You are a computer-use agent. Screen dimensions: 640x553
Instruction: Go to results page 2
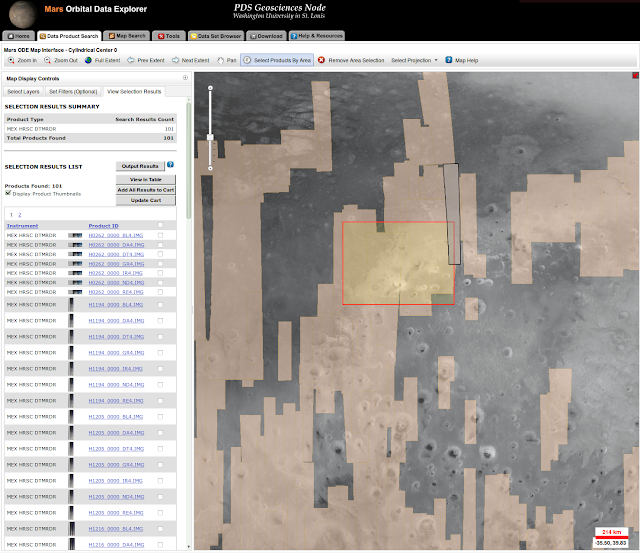point(20,215)
